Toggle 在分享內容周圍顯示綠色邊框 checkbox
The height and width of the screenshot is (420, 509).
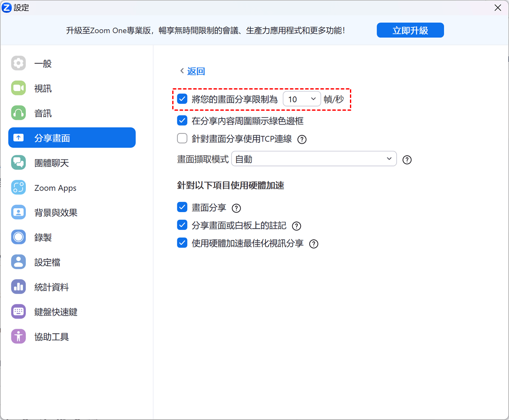pos(182,121)
